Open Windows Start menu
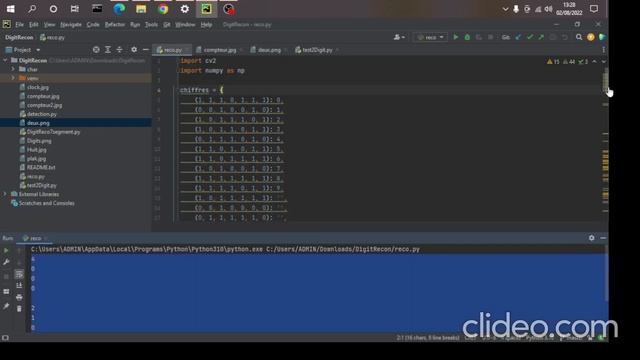Screen dimensions: 640x360 pyautogui.click(x=11, y=9)
